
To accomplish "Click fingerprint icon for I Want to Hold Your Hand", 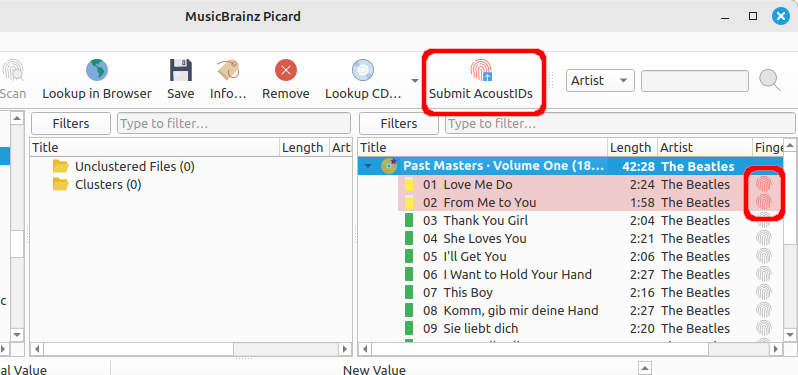I will coord(763,274).
